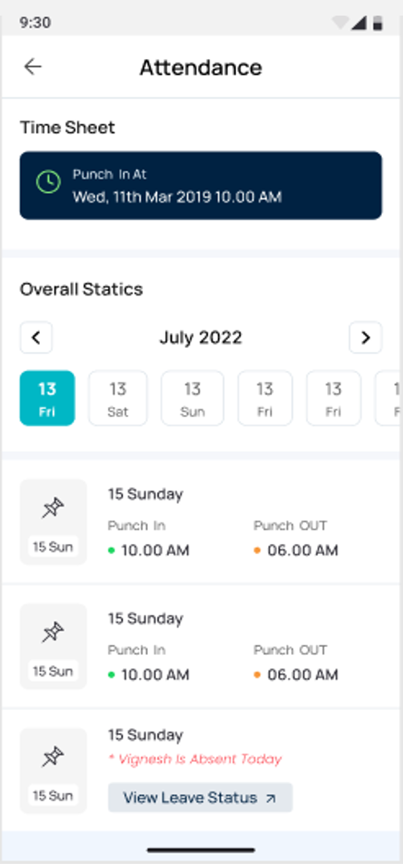The width and height of the screenshot is (403, 868).
Task: Tap the cellular signal status icon
Action: [359, 23]
